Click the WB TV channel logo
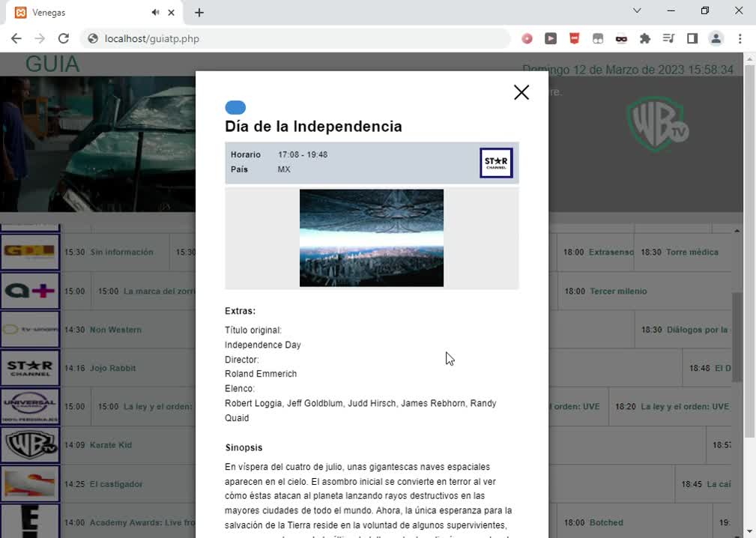The image size is (756, 538). coord(30,444)
